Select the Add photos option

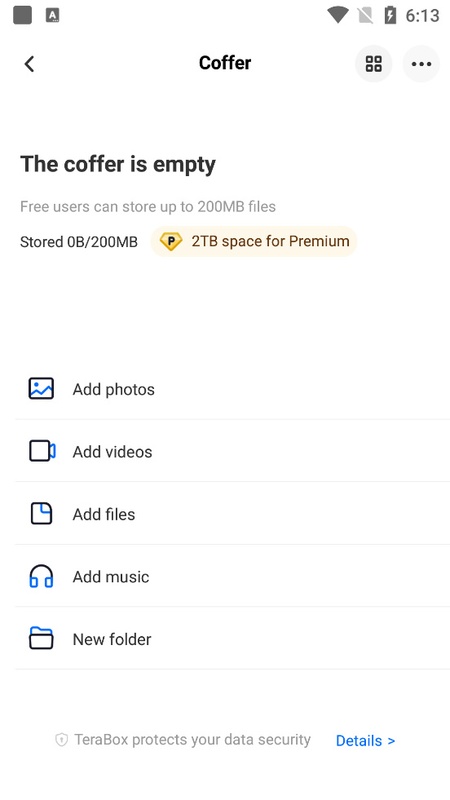pos(233,389)
